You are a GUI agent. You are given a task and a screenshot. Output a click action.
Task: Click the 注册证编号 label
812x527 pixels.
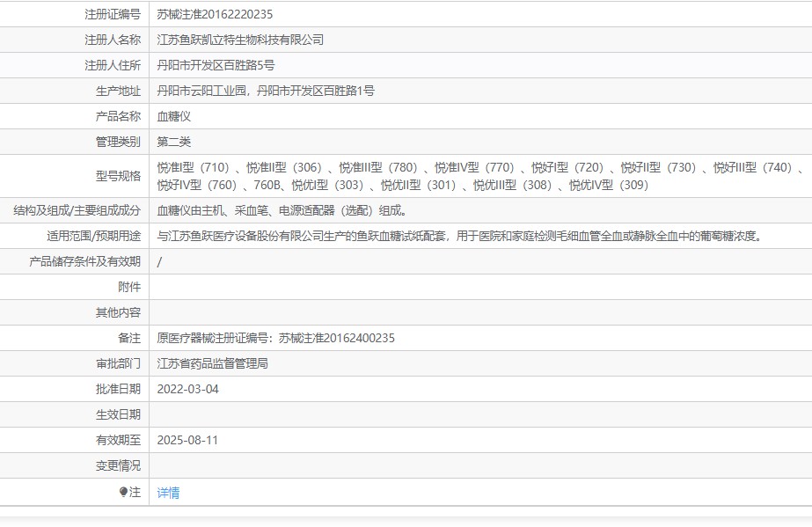(113, 14)
